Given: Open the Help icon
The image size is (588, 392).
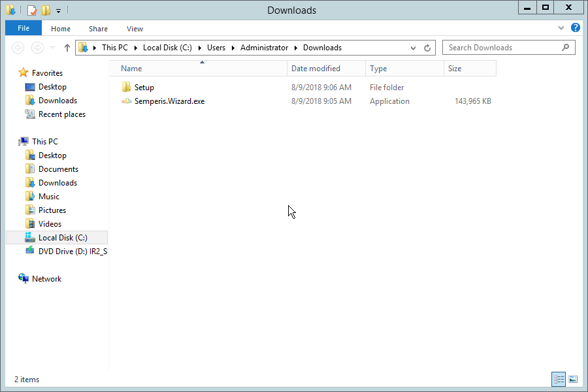Looking at the screenshot, I should tap(575, 28).
